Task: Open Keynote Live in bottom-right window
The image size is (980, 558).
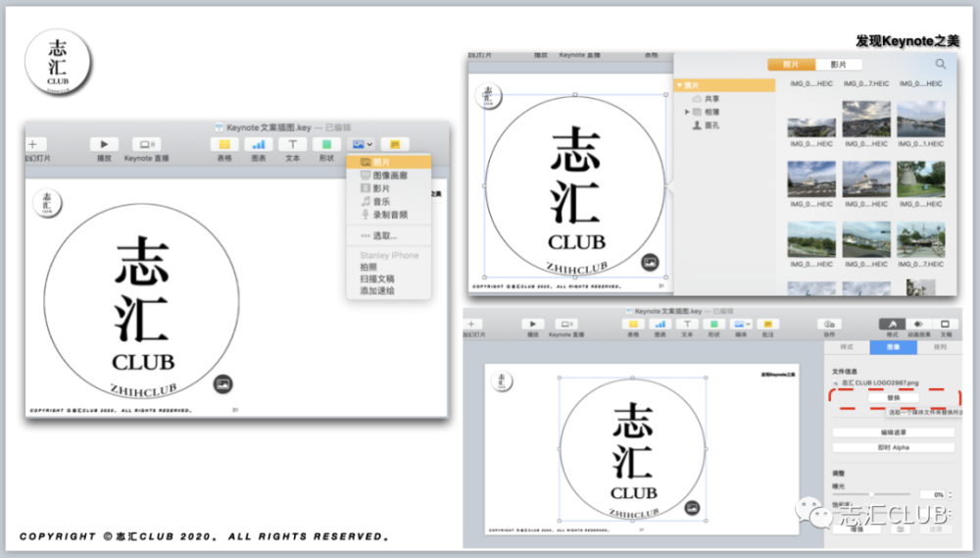Action: 566,324
